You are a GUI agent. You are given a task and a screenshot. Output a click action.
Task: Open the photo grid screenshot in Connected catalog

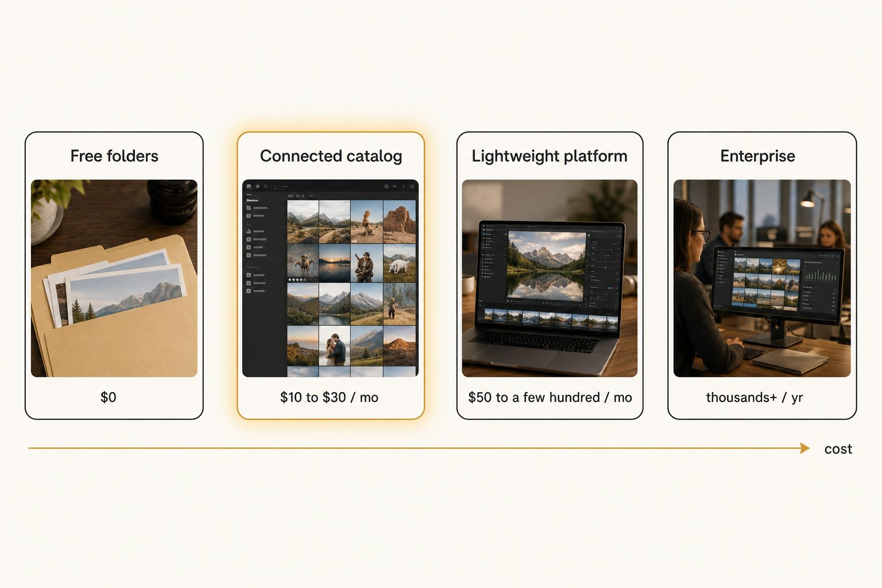(331, 278)
